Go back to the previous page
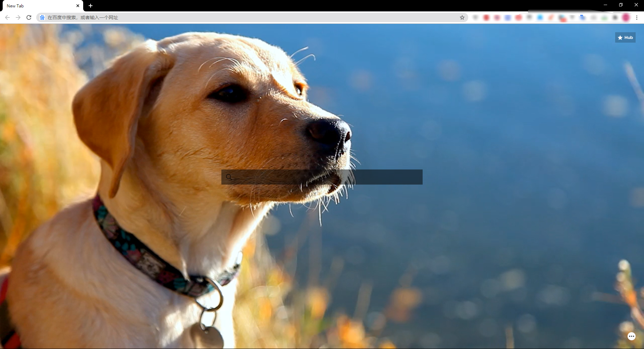This screenshot has height=349, width=644. coord(7,17)
